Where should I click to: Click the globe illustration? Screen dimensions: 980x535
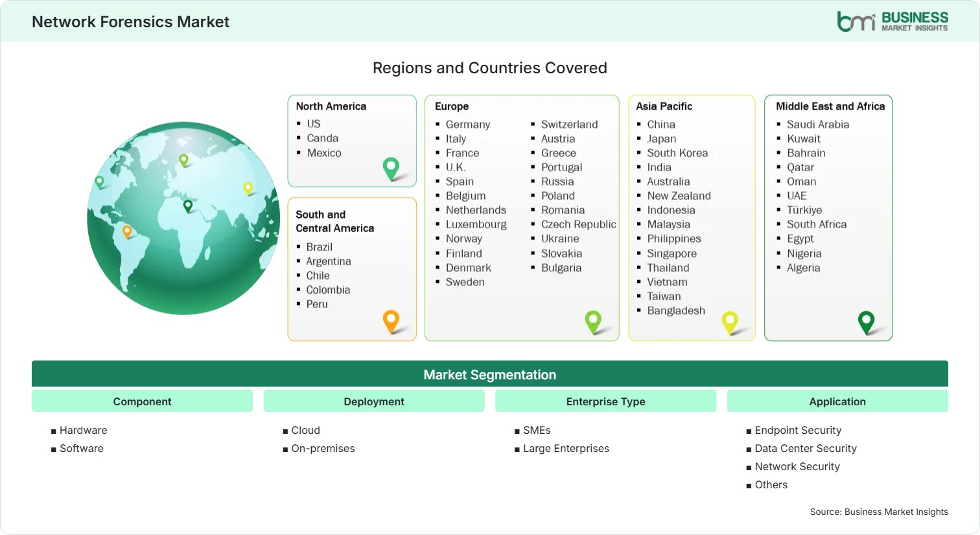click(x=183, y=218)
